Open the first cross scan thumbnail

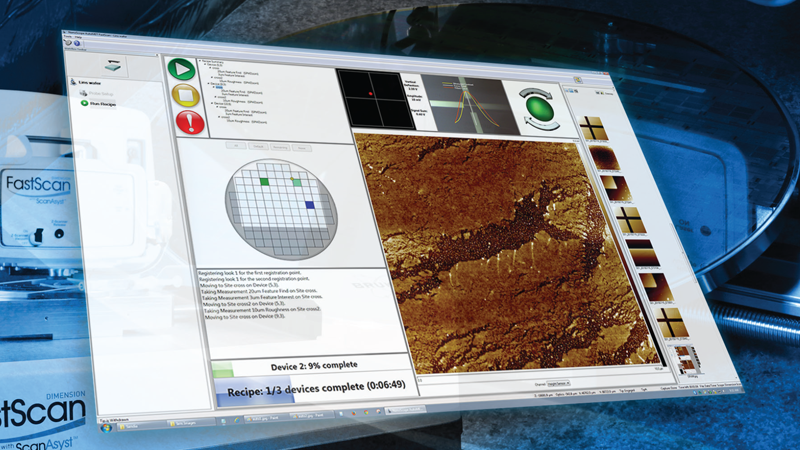(x=594, y=126)
